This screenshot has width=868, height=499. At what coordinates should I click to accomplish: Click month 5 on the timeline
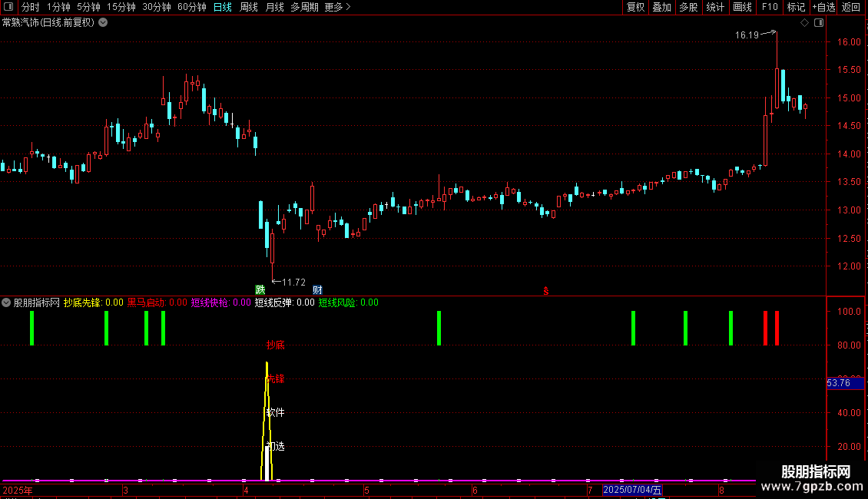point(366,490)
